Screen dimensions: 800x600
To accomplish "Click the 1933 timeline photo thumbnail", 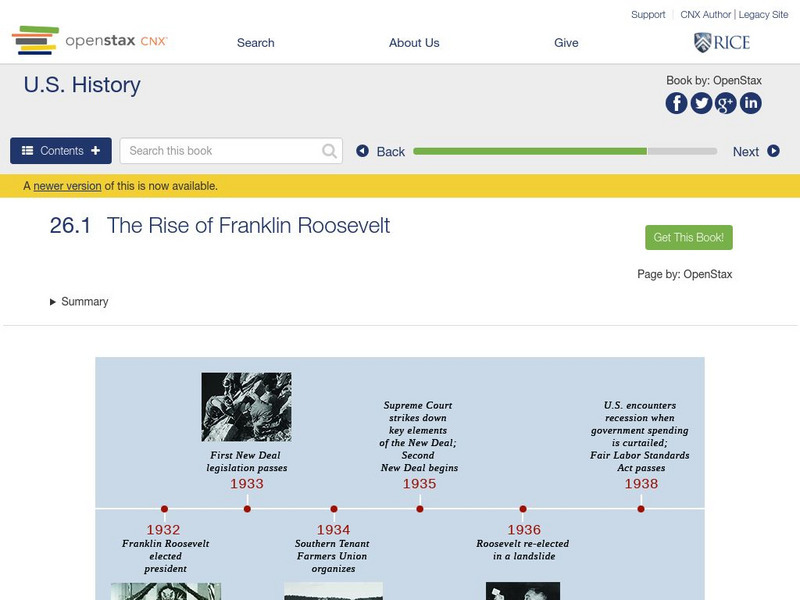I will [x=246, y=407].
